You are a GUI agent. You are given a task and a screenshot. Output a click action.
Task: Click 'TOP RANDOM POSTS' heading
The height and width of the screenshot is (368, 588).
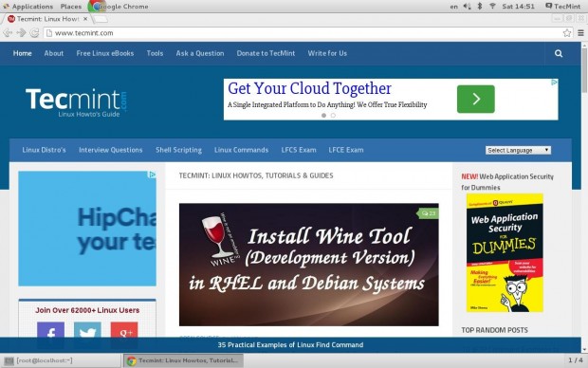(x=494, y=330)
